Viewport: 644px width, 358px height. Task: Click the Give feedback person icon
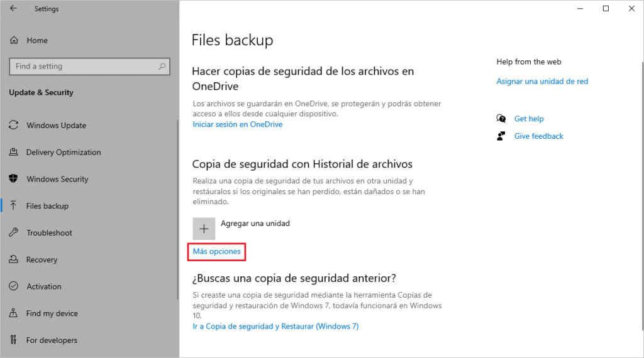click(501, 136)
